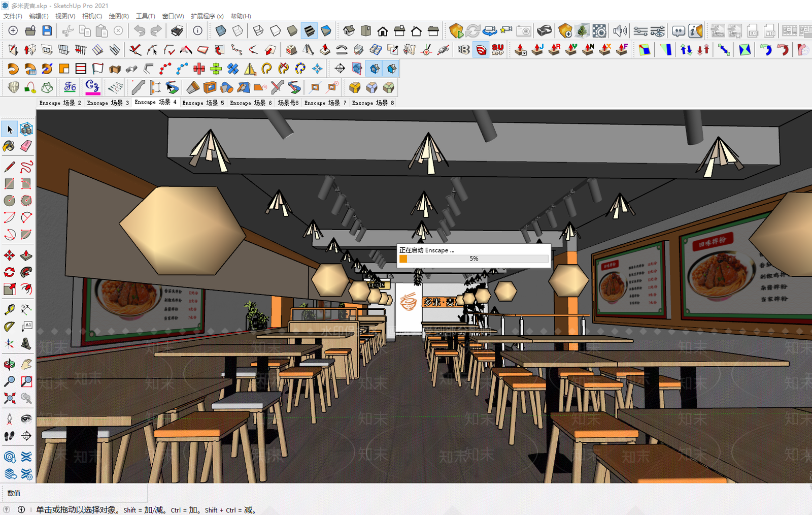Click the SU APP plugin icon
This screenshot has width=812, height=515.
[x=498, y=50]
